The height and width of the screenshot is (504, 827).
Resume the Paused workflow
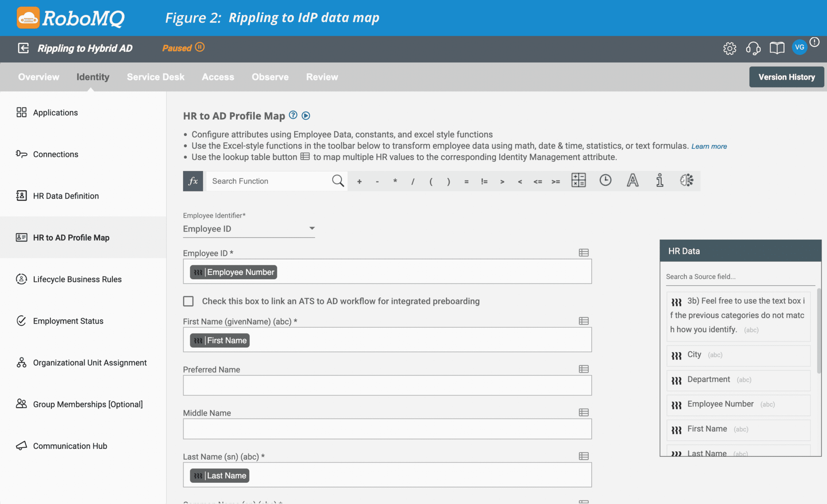pyautogui.click(x=200, y=47)
